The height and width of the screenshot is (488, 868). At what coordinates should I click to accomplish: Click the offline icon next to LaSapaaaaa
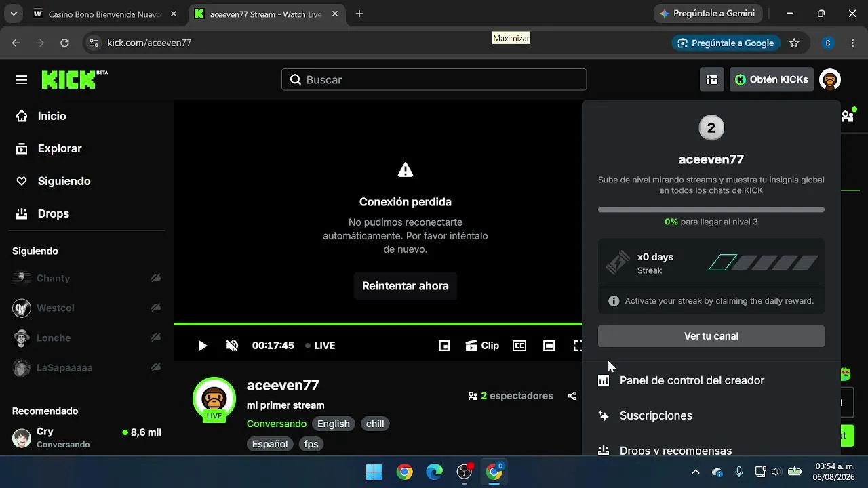pos(156,367)
